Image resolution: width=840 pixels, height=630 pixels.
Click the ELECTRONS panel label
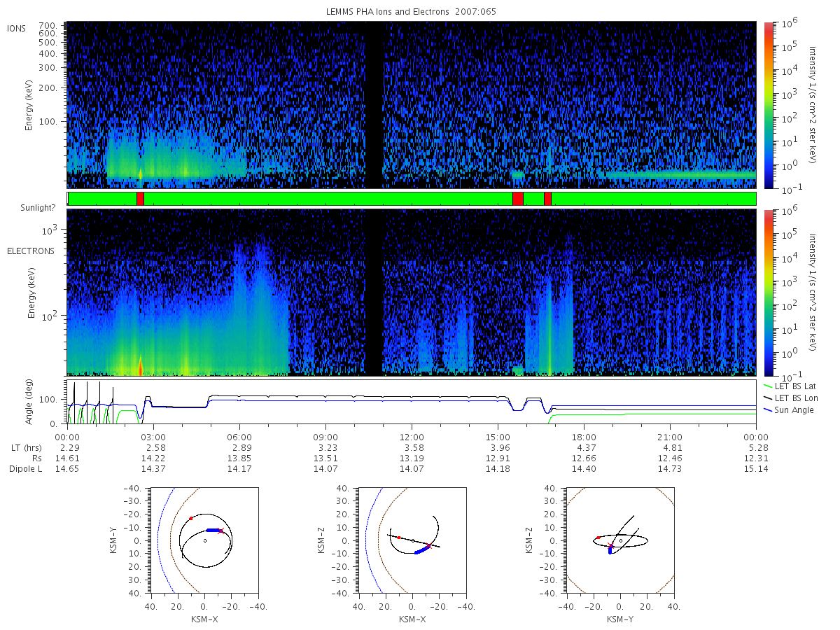(x=30, y=251)
